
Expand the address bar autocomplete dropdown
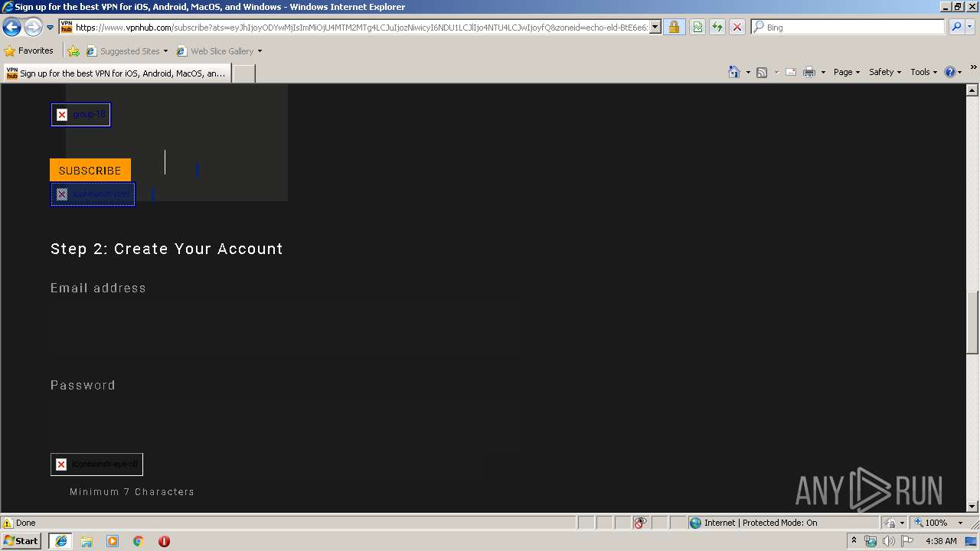655,28
